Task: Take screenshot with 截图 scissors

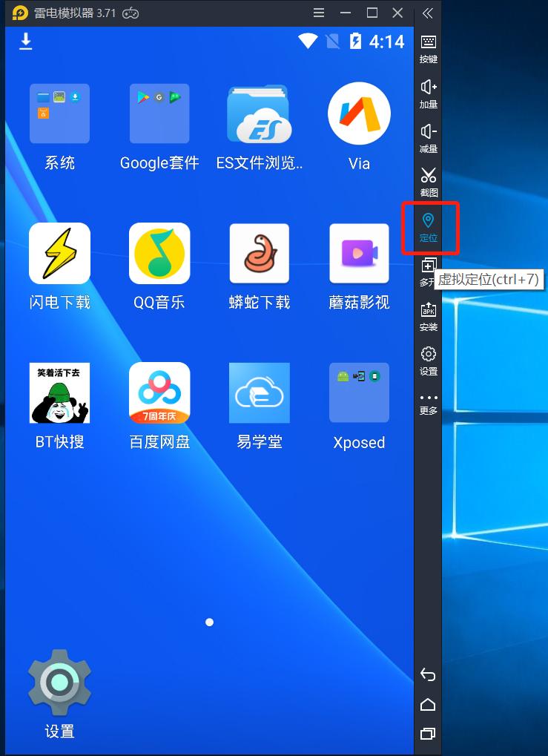Action: coord(429,183)
